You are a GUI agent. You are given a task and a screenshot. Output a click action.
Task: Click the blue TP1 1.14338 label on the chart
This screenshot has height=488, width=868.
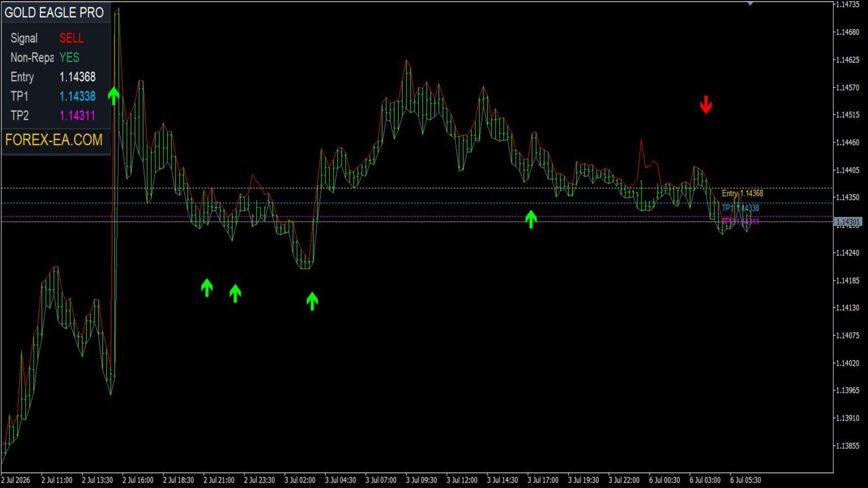pyautogui.click(x=741, y=208)
